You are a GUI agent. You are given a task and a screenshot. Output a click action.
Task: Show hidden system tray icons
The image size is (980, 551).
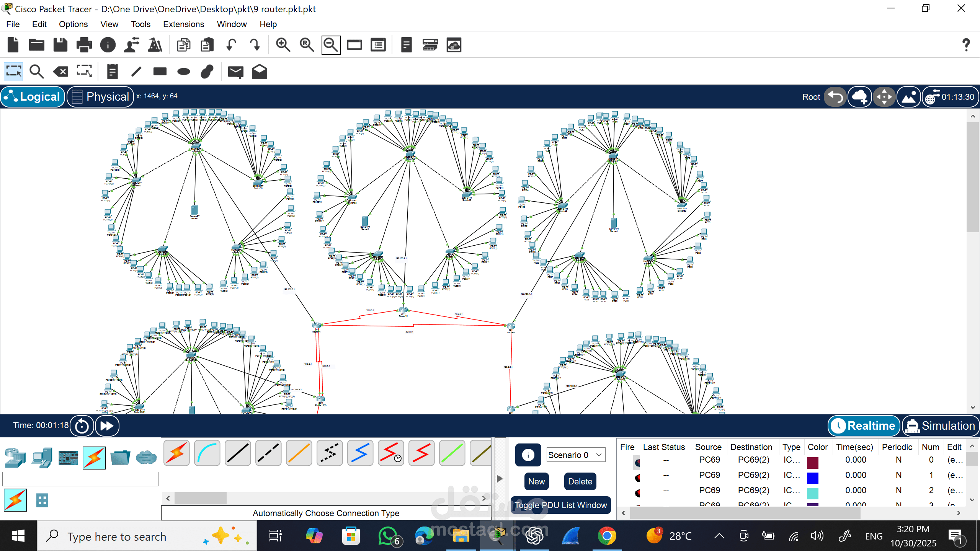719,536
